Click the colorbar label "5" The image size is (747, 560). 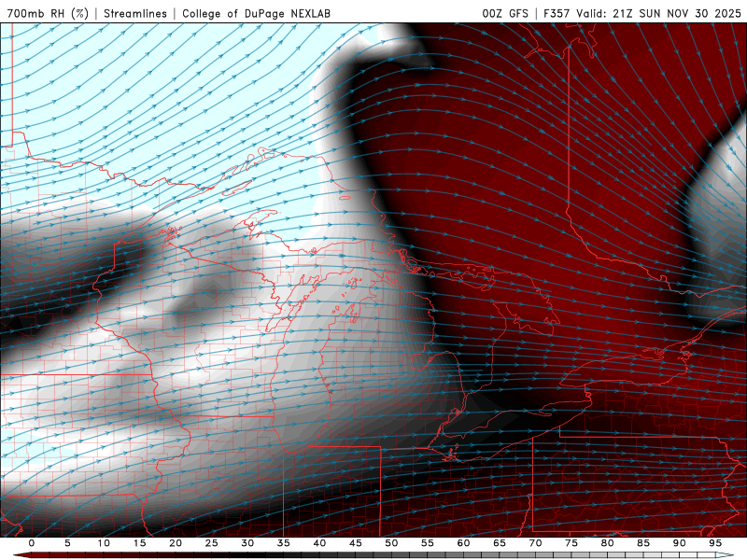pos(67,543)
